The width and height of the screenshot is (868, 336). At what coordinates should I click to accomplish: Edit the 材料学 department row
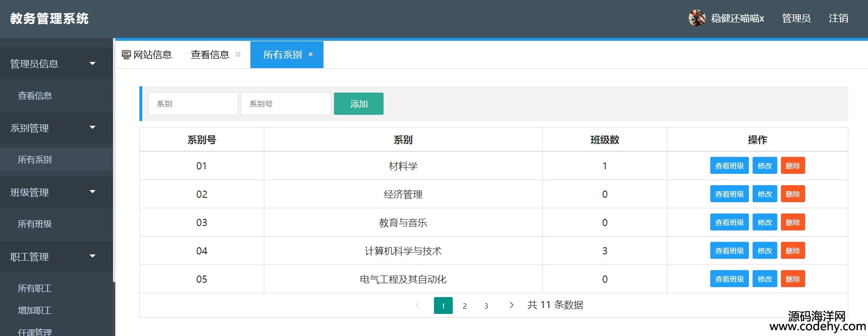point(765,166)
